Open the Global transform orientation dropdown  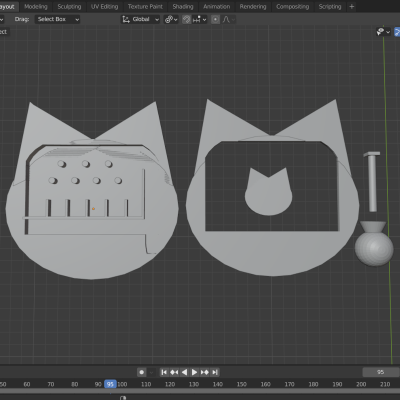140,19
